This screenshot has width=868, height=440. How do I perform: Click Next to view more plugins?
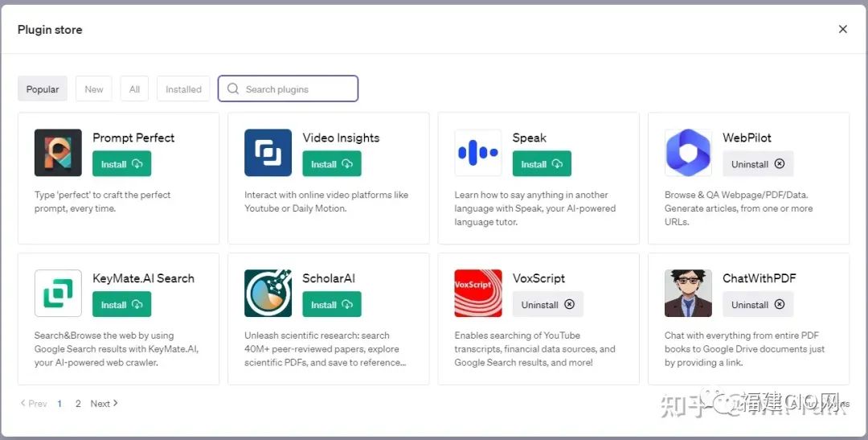[104, 404]
